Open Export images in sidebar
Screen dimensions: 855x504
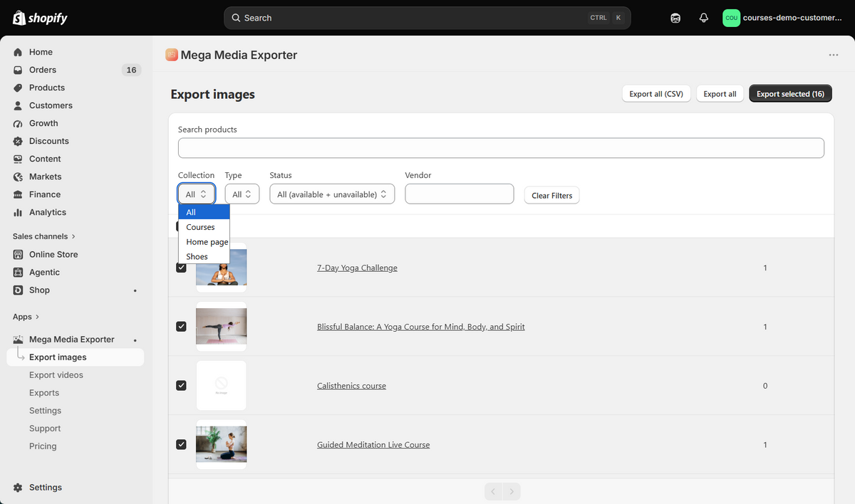76,357
